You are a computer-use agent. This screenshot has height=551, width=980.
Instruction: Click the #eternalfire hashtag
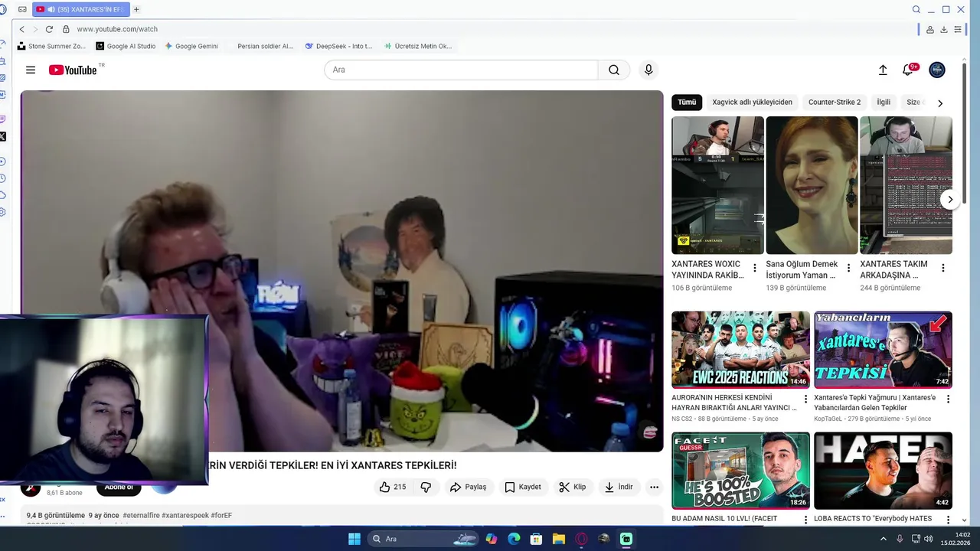pos(140,516)
